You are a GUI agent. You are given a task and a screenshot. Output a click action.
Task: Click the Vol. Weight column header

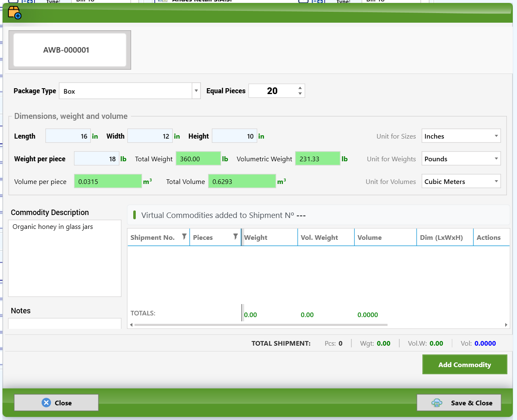click(326, 237)
